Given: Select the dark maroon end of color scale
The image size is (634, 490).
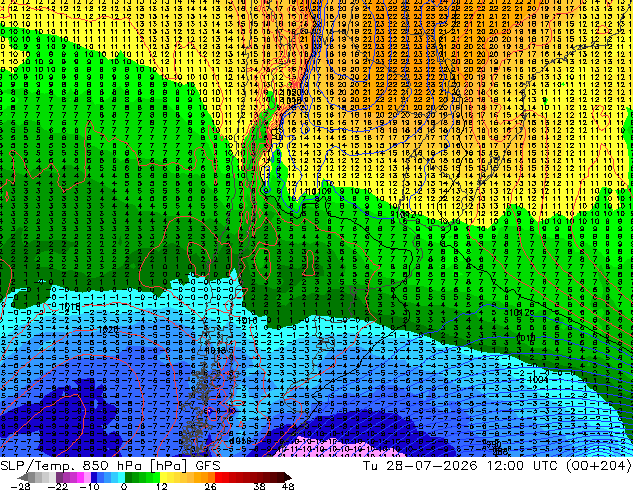Looking at the screenshot, I should point(288,477).
